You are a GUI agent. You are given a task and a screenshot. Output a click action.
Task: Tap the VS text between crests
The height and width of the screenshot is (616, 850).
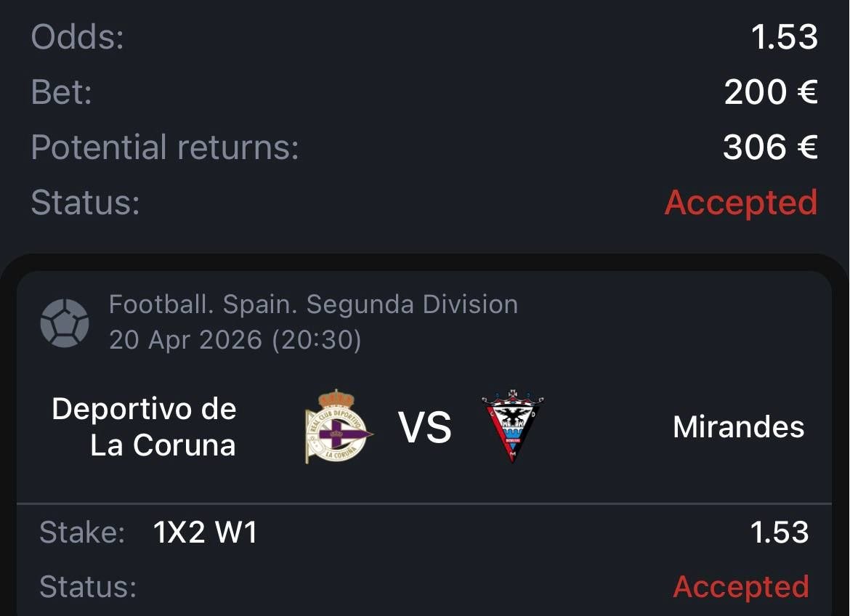click(425, 427)
